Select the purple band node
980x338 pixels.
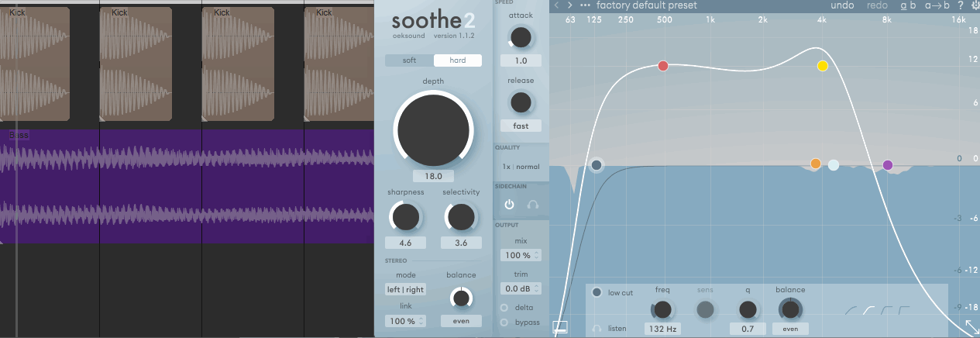888,164
